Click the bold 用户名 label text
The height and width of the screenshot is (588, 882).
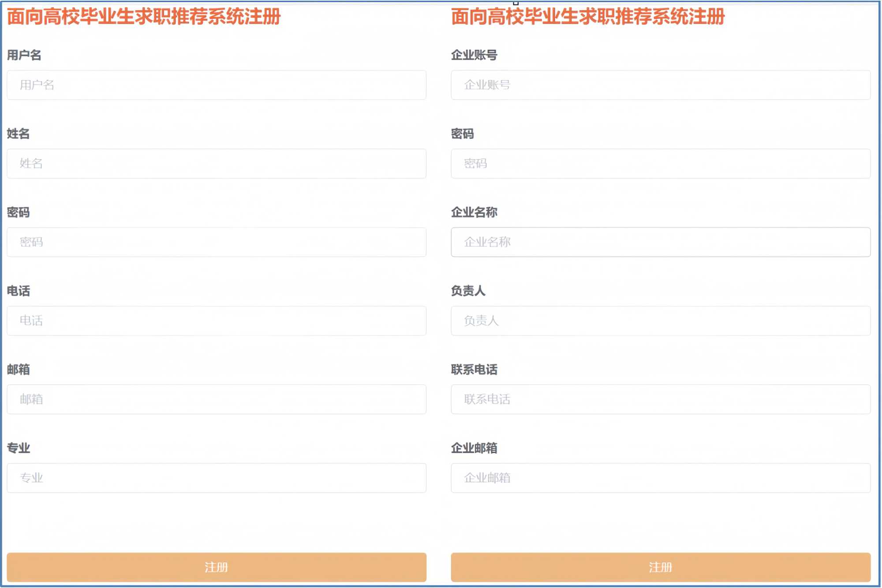click(24, 55)
